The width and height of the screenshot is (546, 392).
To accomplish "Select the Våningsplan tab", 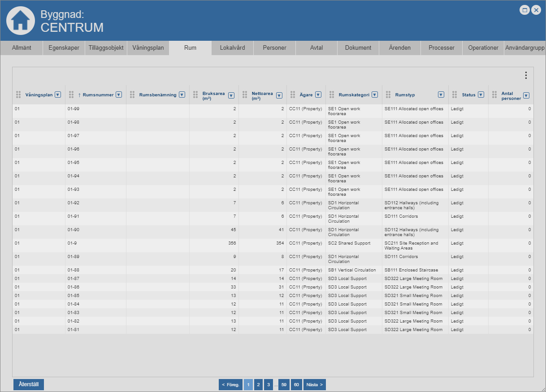I will click(x=148, y=48).
